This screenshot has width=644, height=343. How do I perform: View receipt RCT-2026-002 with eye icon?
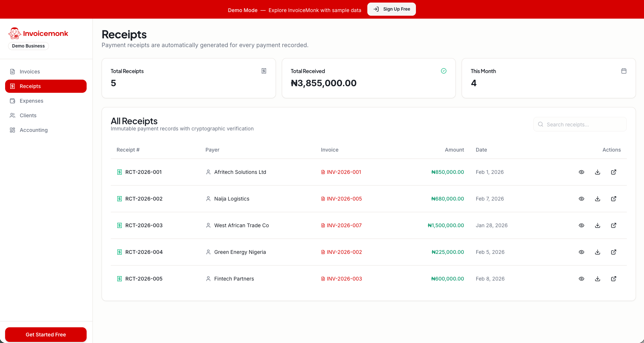pos(582,199)
